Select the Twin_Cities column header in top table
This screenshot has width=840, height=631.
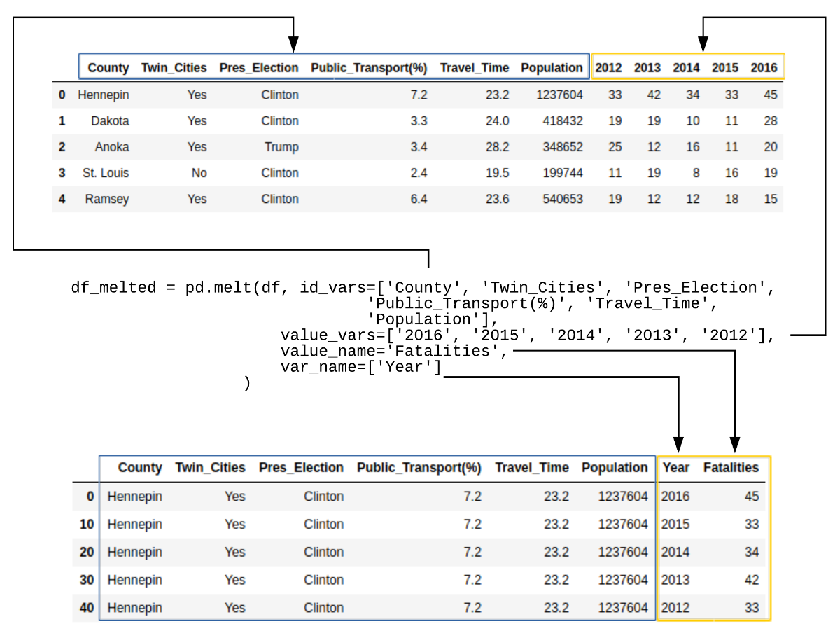174,68
